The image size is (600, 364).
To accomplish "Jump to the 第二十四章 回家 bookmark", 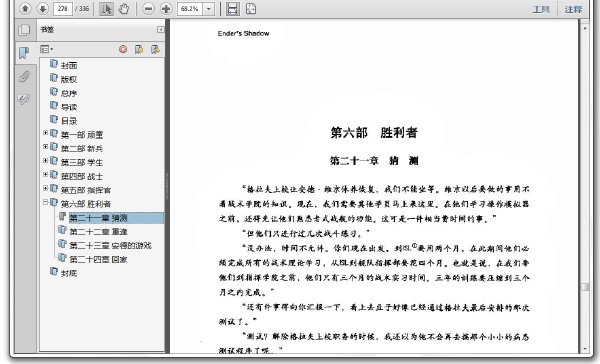I will click(98, 259).
